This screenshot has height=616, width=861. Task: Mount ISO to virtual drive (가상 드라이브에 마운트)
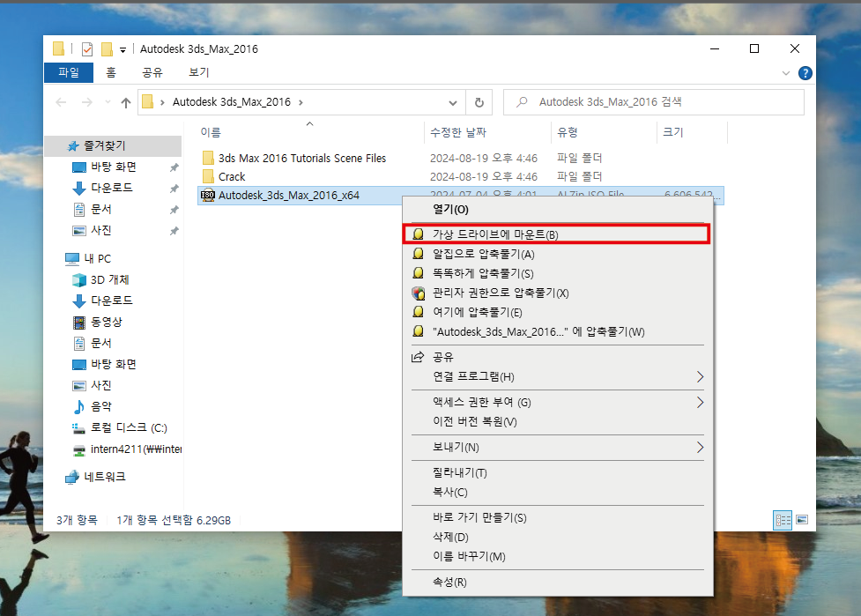click(557, 234)
